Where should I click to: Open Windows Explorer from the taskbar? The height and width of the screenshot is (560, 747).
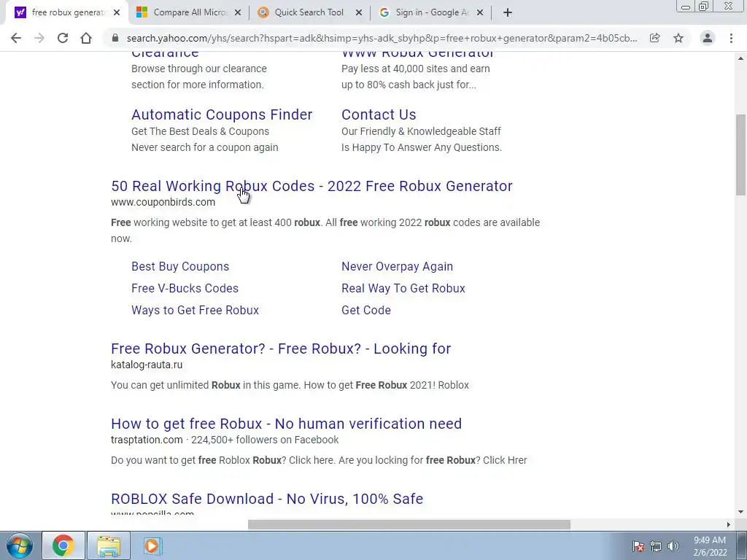(x=109, y=545)
